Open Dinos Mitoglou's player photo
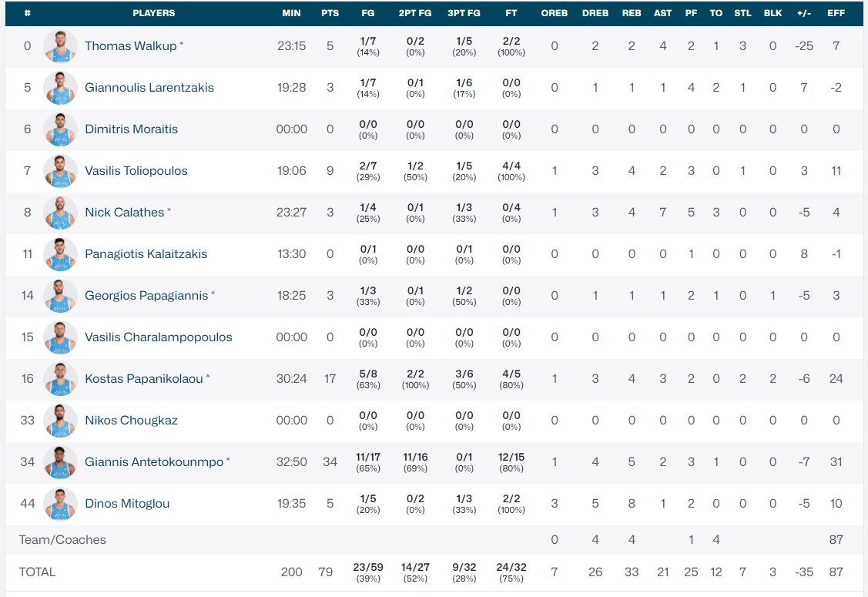Image resolution: width=868 pixels, height=597 pixels. pos(60,504)
